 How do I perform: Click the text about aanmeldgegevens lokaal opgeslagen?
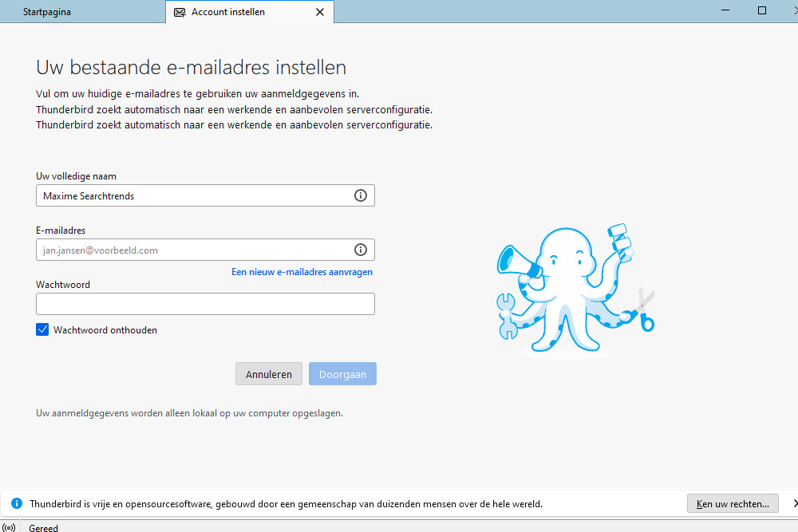pyautogui.click(x=189, y=413)
